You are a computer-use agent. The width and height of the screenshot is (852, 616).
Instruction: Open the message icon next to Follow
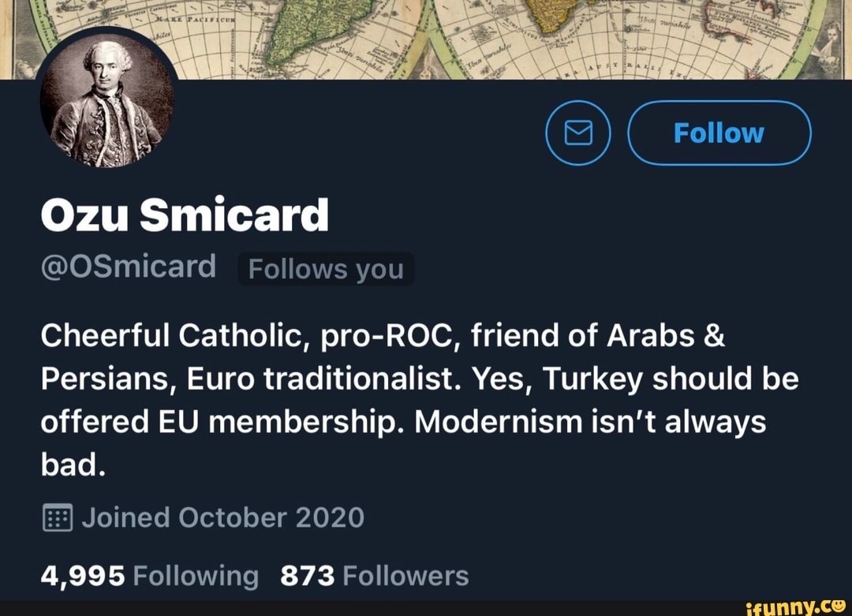pyautogui.click(x=578, y=133)
